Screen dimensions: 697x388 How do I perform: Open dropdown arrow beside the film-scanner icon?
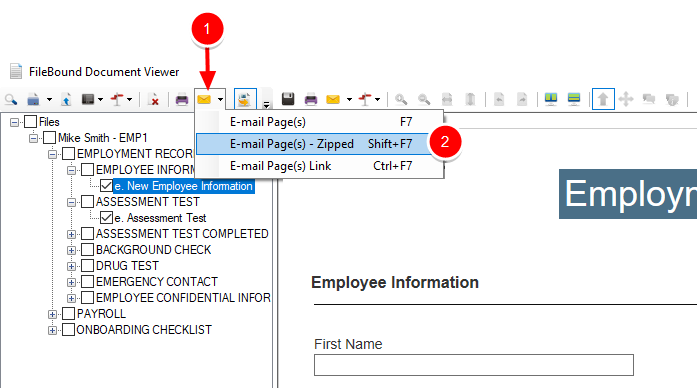pyautogui.click(x=100, y=100)
